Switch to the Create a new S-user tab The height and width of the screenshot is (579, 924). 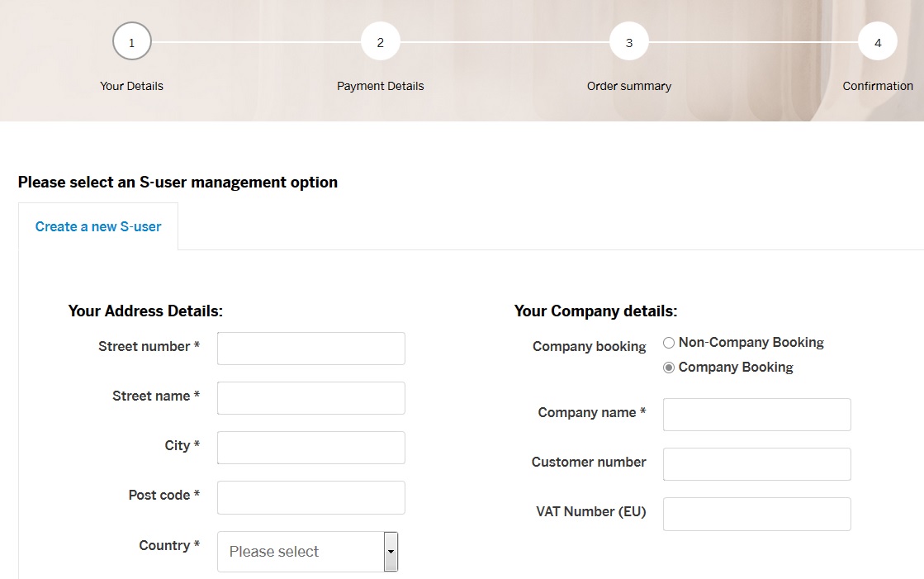98,226
